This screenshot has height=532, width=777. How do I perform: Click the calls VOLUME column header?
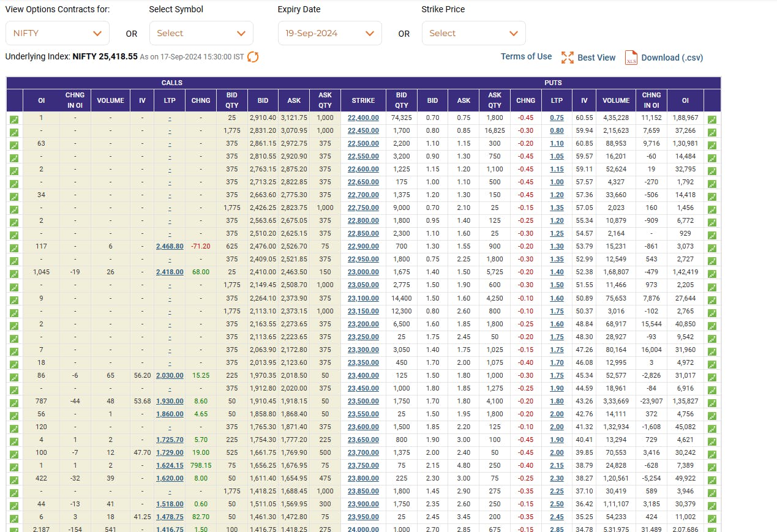click(x=110, y=100)
